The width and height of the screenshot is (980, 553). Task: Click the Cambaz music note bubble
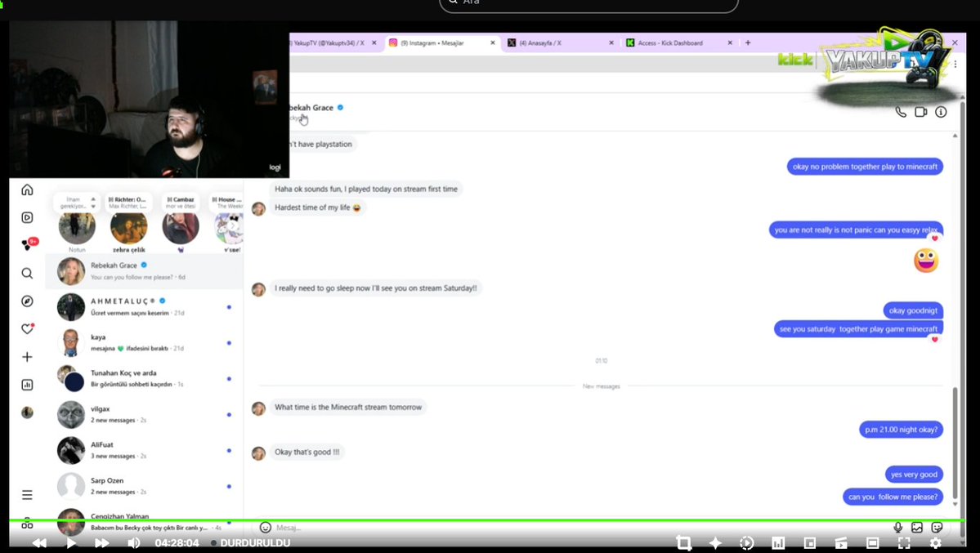coord(180,203)
